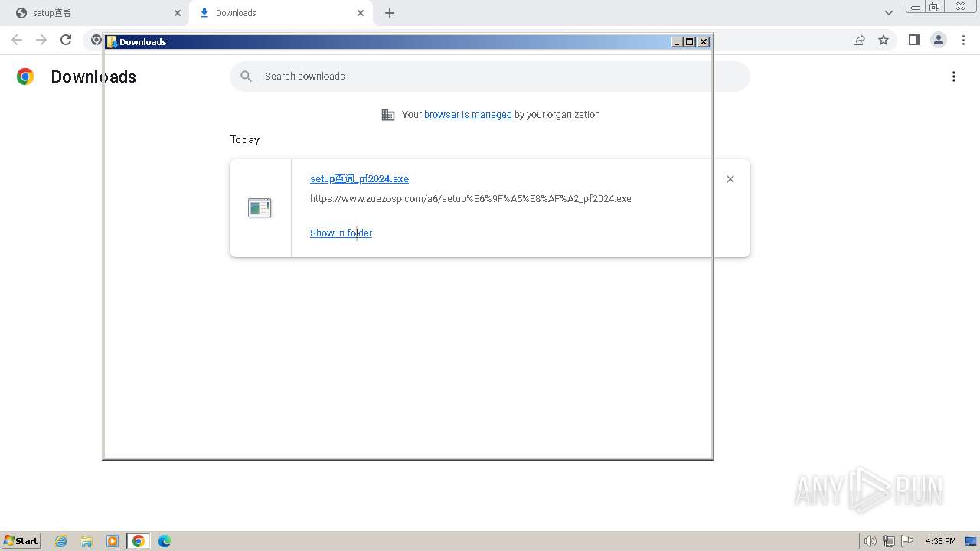The width and height of the screenshot is (980, 551).
Task: Click the network tray icon
Action: pyautogui.click(x=889, y=541)
